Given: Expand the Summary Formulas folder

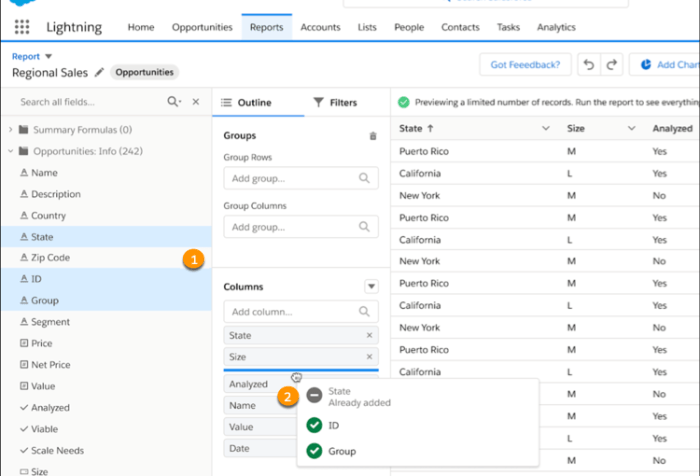Looking at the screenshot, I should click(x=11, y=130).
